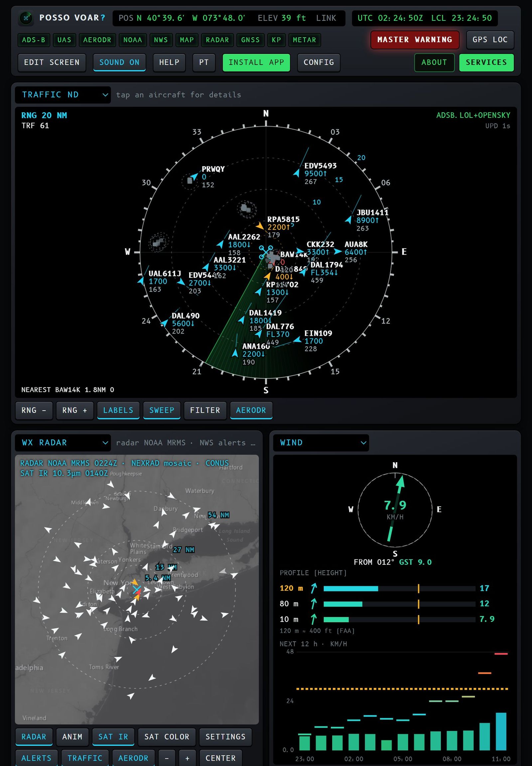Toggle the RADAR layer in WX panel
Viewport: 532px width, 766px height.
click(34, 737)
